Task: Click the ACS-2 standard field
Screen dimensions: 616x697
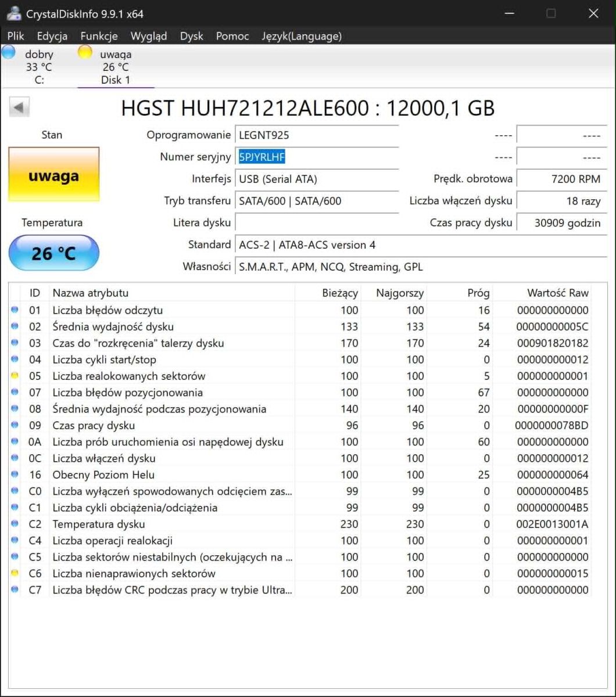Action: coord(421,245)
